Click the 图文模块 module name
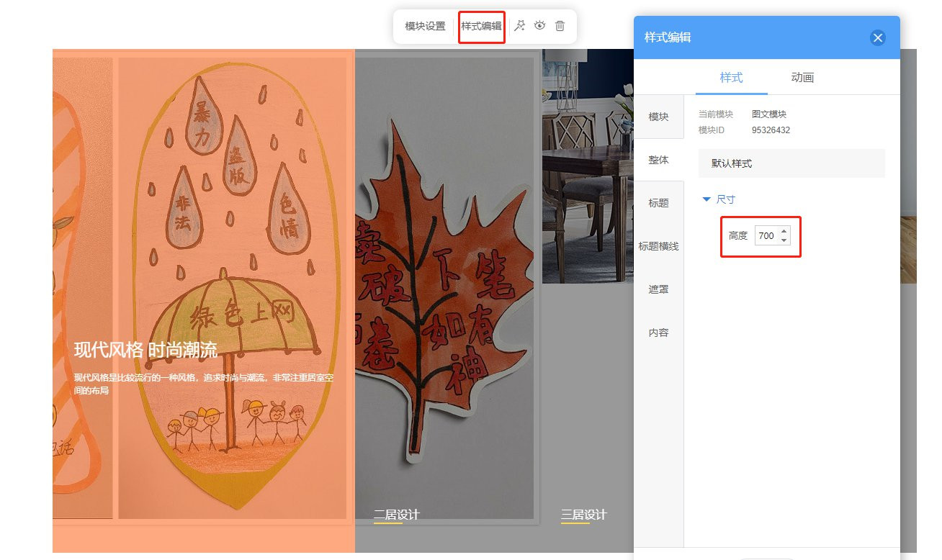 (769, 114)
